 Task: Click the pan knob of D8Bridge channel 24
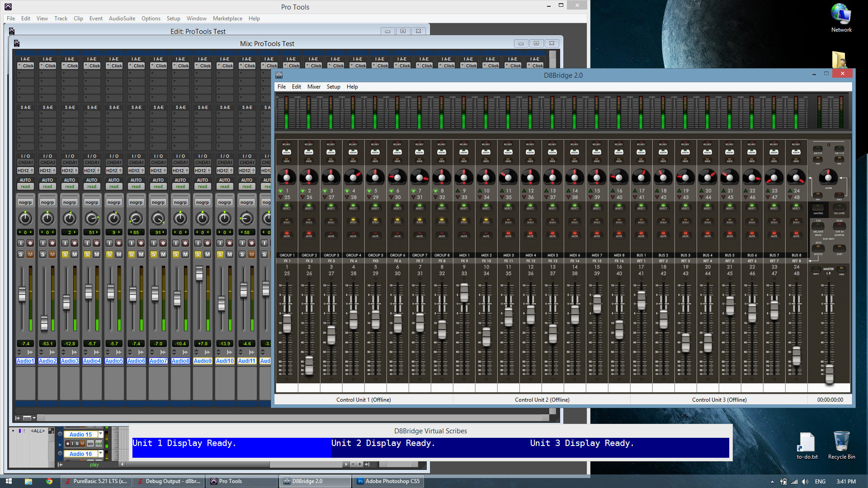coord(796,177)
